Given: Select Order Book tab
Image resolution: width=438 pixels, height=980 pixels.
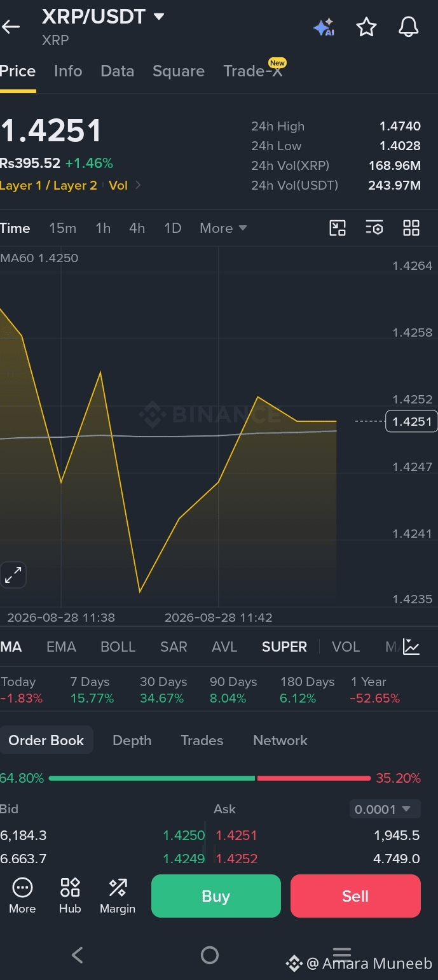Looking at the screenshot, I should pyautogui.click(x=46, y=740).
